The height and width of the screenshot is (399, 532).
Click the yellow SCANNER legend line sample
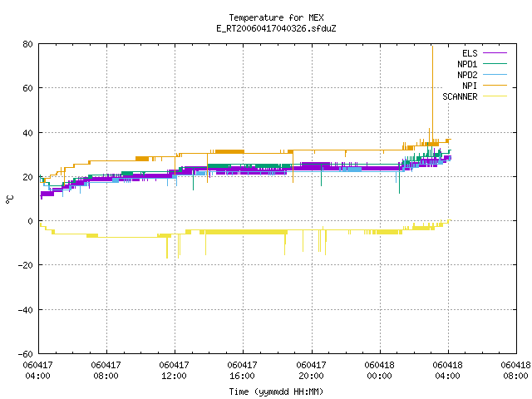[495, 96]
